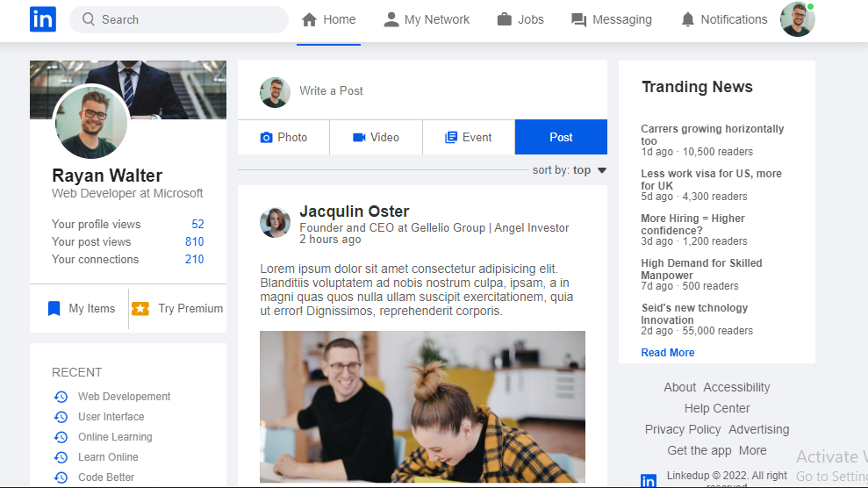The height and width of the screenshot is (488, 868).
Task: Open Web Developement recent item
Action: click(x=124, y=397)
